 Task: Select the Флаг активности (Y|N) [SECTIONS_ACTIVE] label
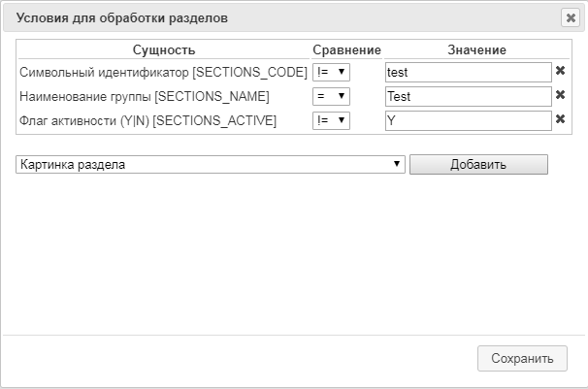[147, 120]
